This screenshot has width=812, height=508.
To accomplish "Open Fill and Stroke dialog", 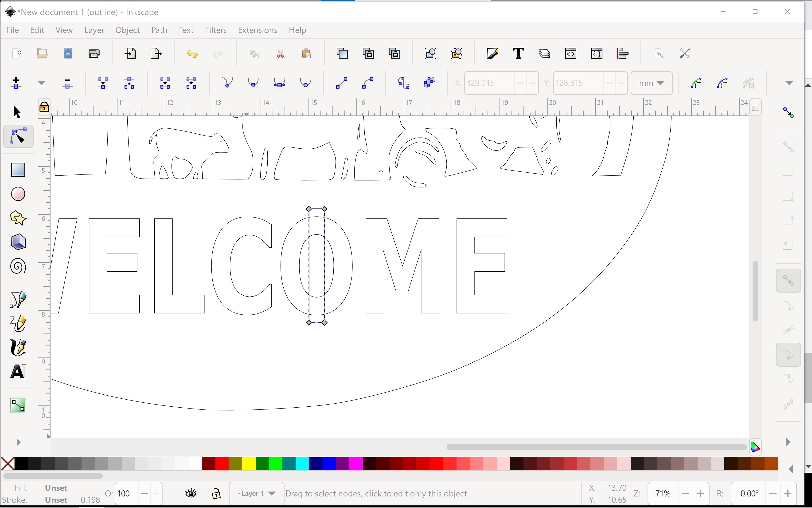I will click(x=492, y=53).
